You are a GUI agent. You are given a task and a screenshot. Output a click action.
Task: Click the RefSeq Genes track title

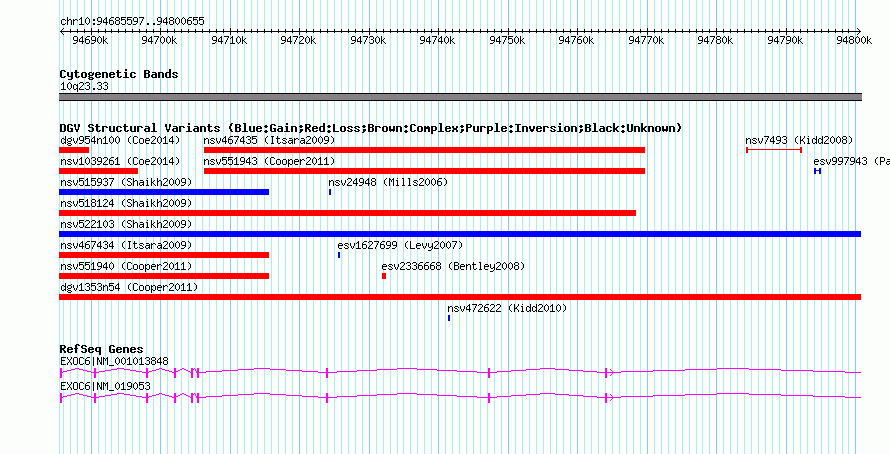(x=102, y=349)
